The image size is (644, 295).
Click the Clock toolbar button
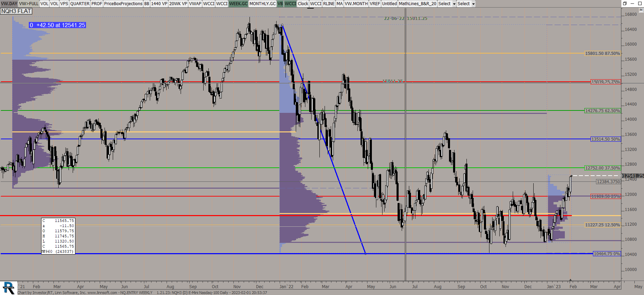click(x=303, y=4)
